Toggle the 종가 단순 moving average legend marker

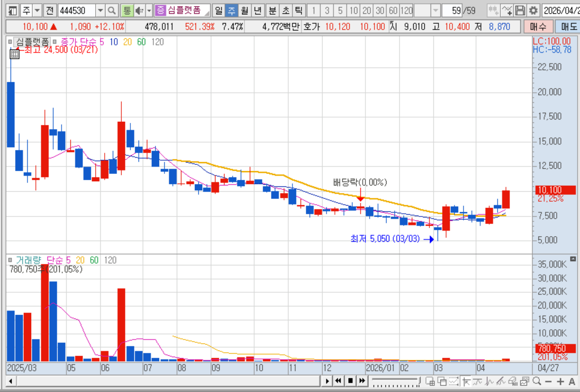tap(55, 42)
